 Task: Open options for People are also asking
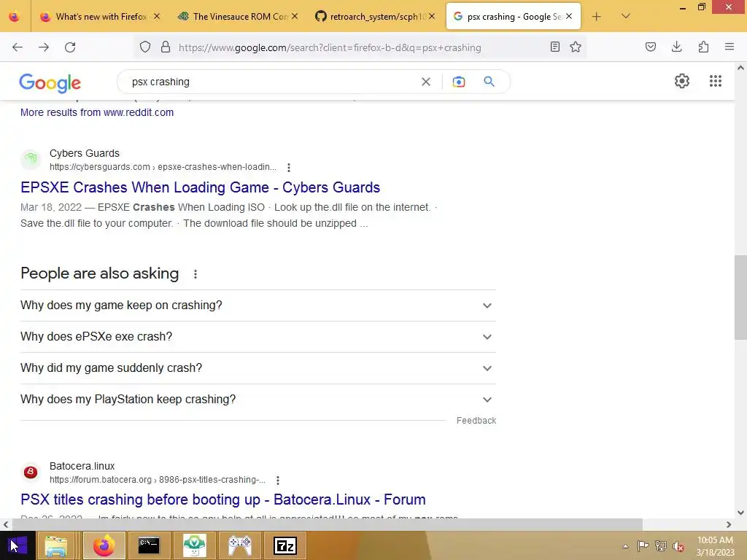pyautogui.click(x=196, y=274)
